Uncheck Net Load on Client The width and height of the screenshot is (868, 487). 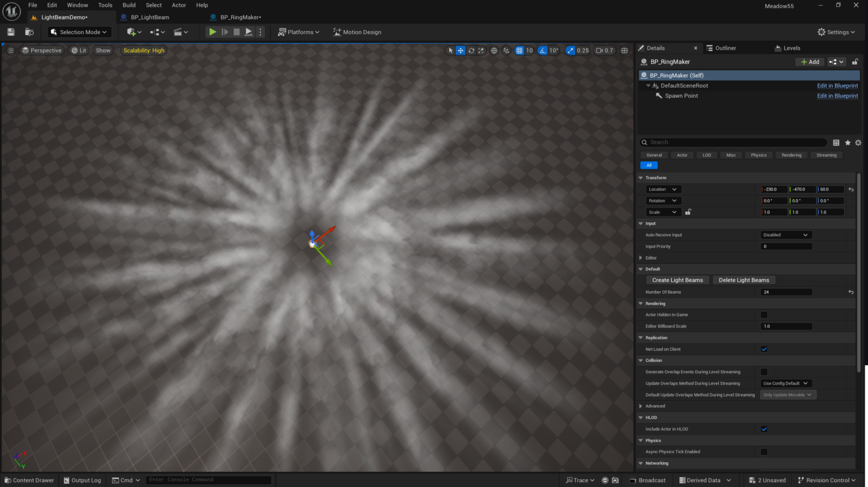coord(764,349)
